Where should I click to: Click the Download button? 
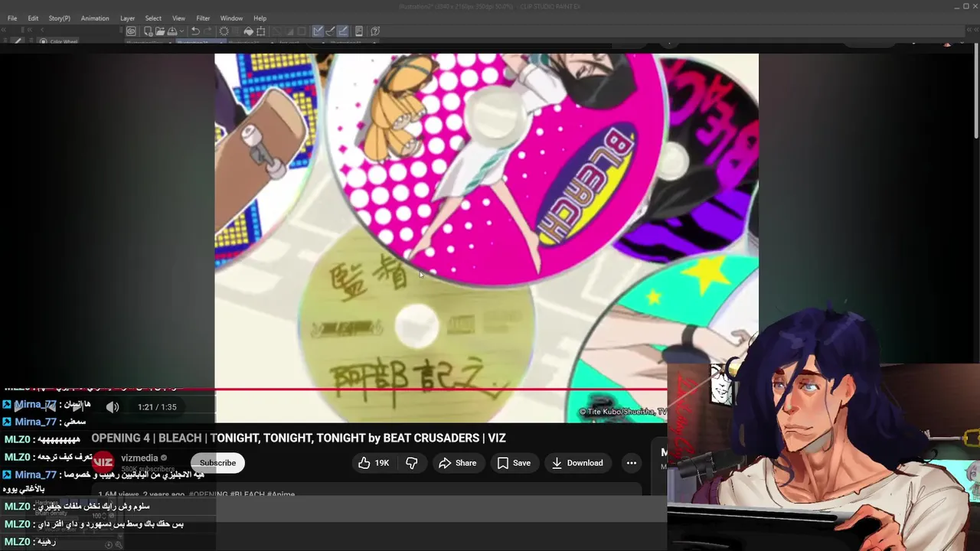(x=577, y=463)
